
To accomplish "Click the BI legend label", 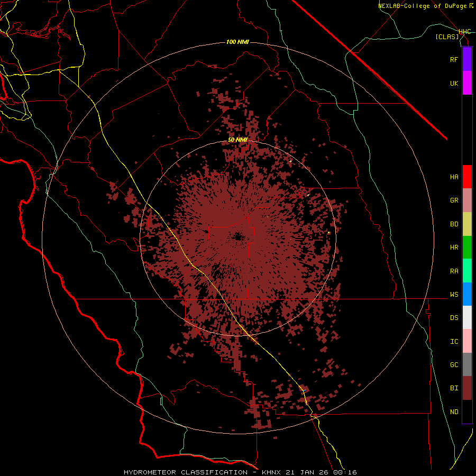I will click(454, 388).
